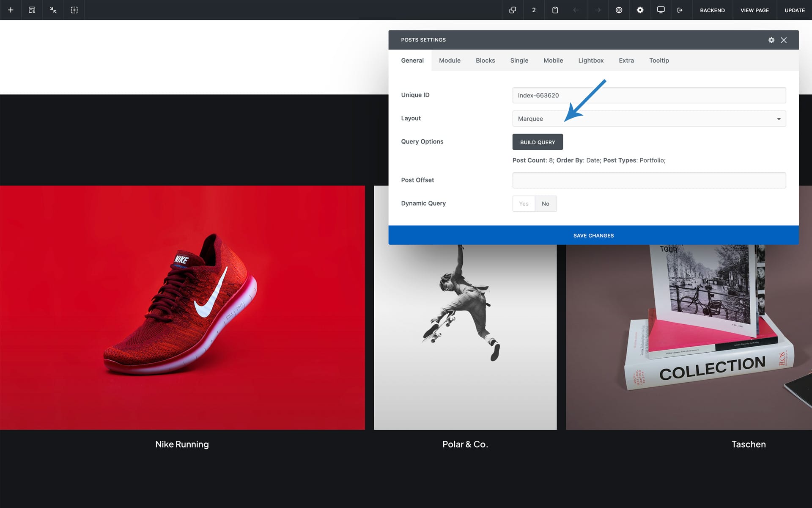Image resolution: width=812 pixels, height=508 pixels.
Task: Switch to the Module tab
Action: (x=450, y=61)
